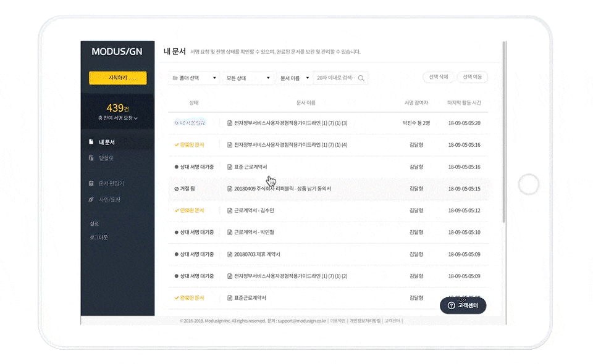Click the document icon beside 근로계약서 - 김수민
This screenshot has width=593, height=364.
point(230,210)
